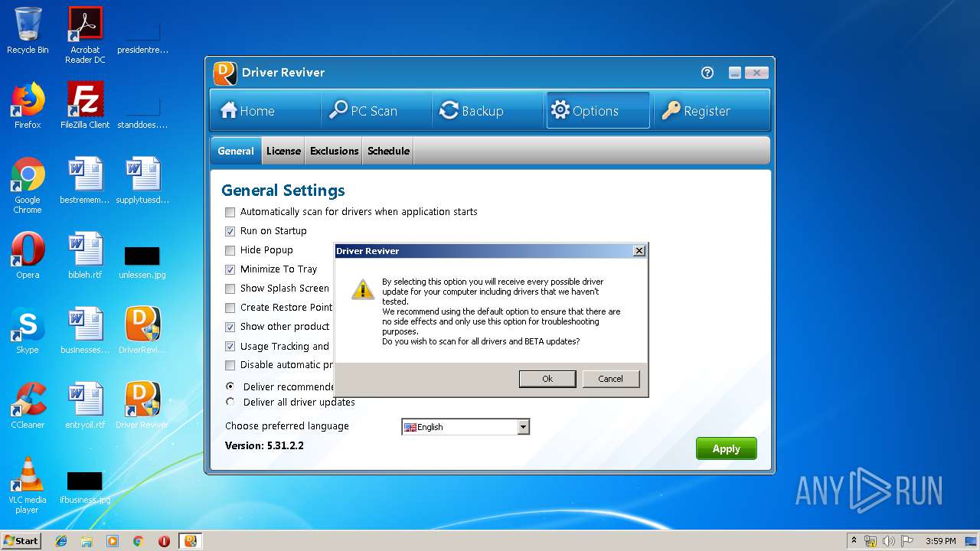Open entryoil.rtf document icon
The image size is (980, 551).
tap(85, 406)
